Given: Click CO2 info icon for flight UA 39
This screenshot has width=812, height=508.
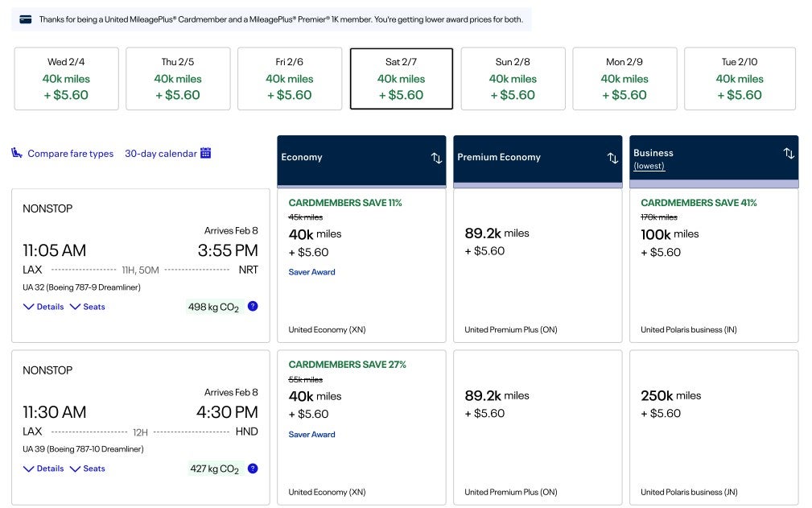Looking at the screenshot, I should pos(253,469).
